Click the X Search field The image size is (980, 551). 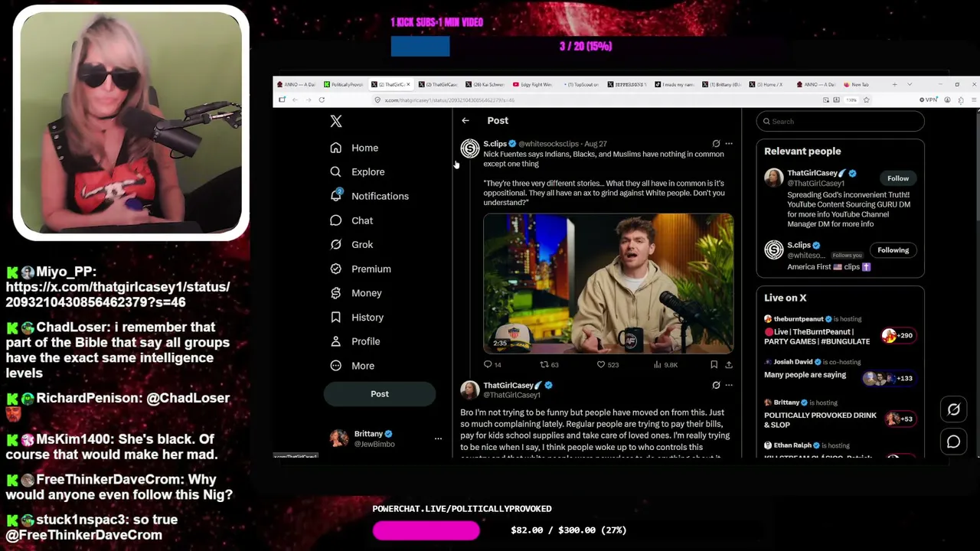pos(841,122)
